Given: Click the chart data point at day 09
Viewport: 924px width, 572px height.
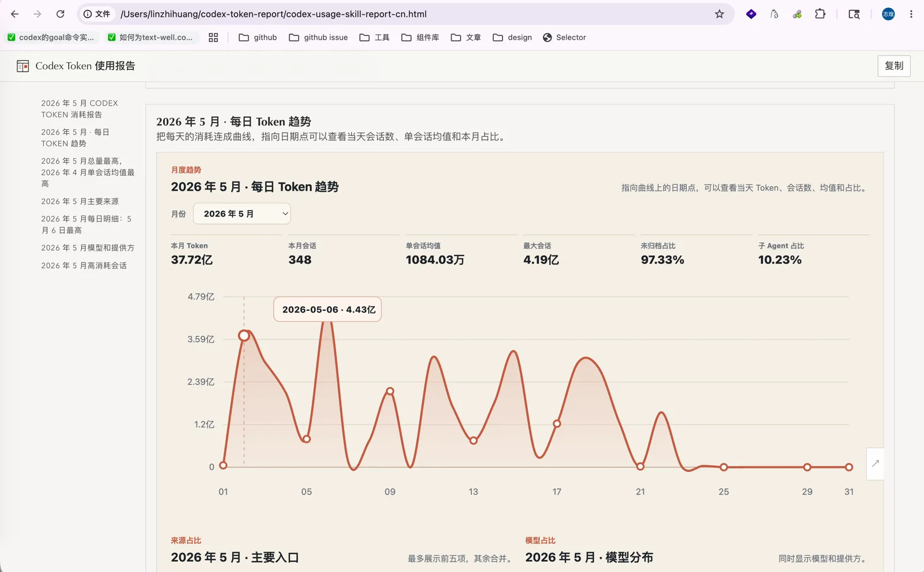Looking at the screenshot, I should pyautogui.click(x=390, y=391).
